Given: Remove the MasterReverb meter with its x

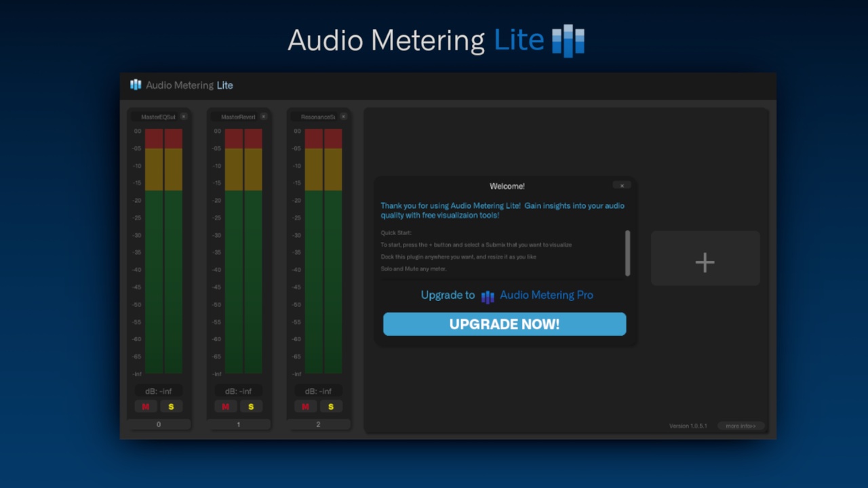Looking at the screenshot, I should pos(263,117).
